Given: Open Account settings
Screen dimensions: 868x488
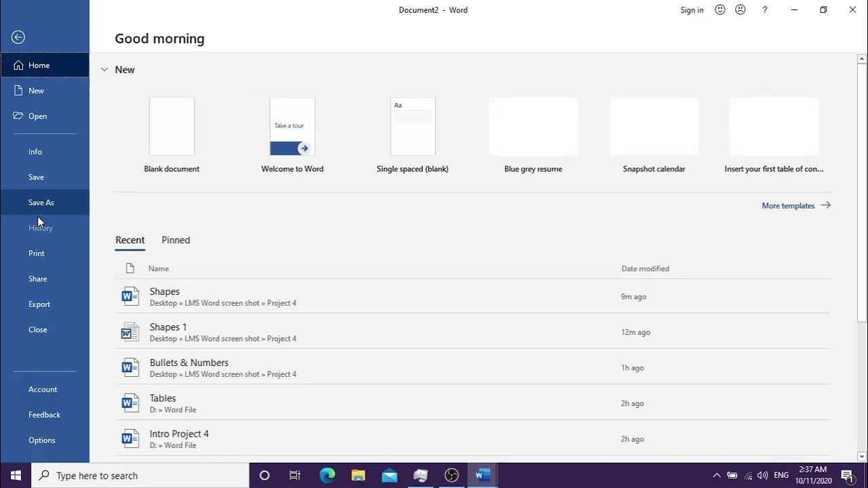Looking at the screenshot, I should tap(45, 389).
